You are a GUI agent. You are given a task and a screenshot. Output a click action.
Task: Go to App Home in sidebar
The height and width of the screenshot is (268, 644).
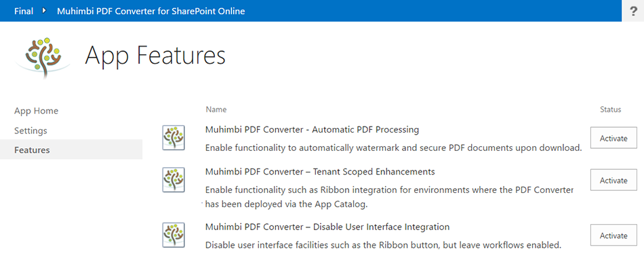(36, 111)
